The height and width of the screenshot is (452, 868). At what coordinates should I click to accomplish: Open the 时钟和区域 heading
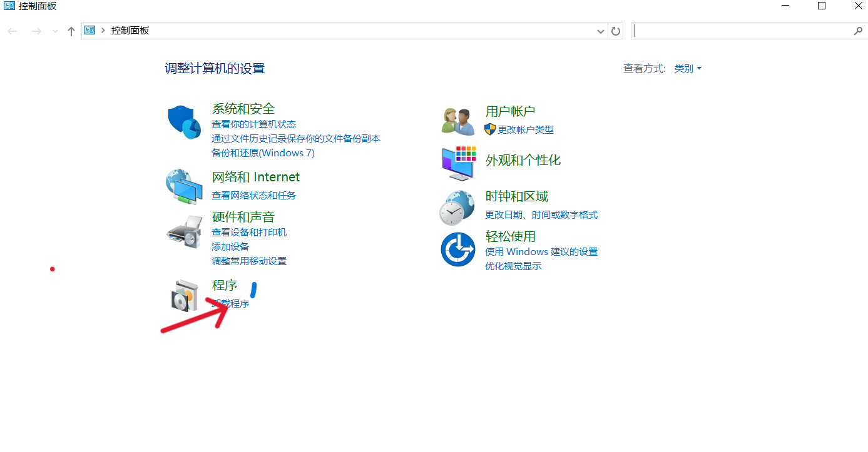(x=517, y=196)
